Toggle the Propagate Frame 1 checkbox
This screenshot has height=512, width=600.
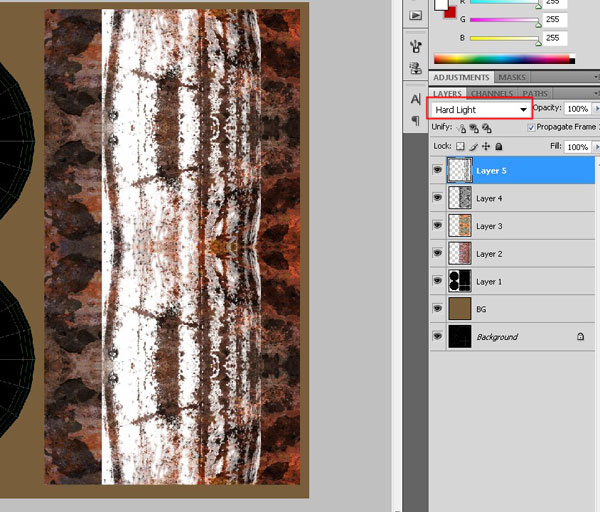[x=531, y=128]
